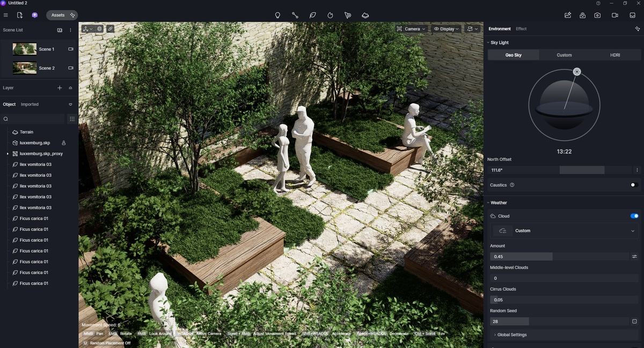Viewport: 644px width, 348px height.
Task: Collapse the object list panel arrow
Action: (x=70, y=104)
